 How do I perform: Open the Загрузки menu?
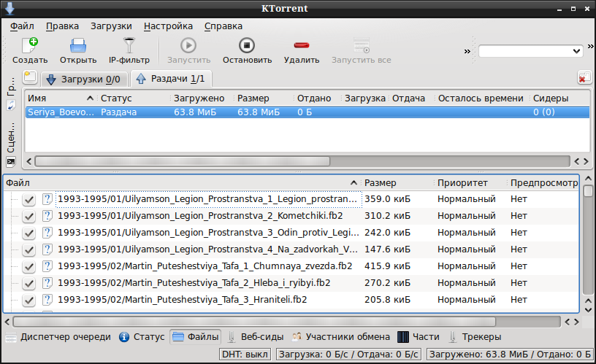point(111,26)
